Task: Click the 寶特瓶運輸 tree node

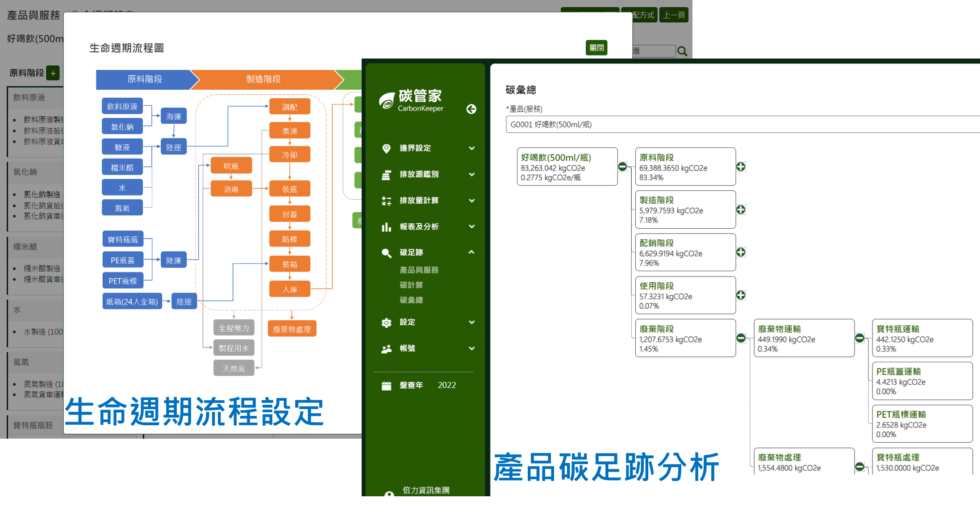Action: (x=922, y=338)
